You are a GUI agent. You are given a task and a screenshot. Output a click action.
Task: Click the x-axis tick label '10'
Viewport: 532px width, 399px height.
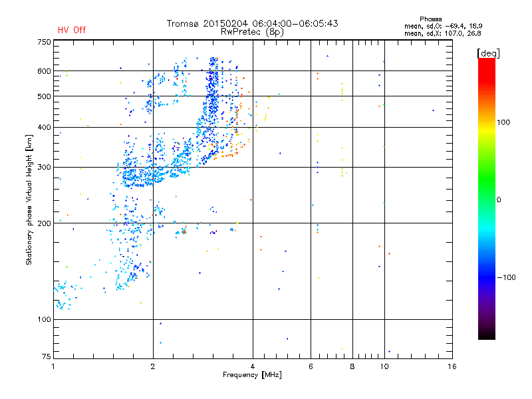[x=384, y=366]
